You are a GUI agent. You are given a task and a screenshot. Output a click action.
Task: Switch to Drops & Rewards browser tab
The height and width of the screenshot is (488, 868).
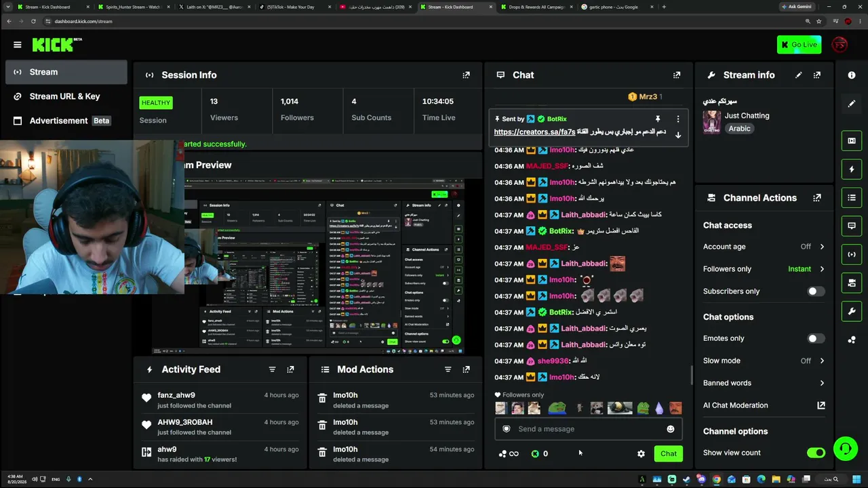536,7
